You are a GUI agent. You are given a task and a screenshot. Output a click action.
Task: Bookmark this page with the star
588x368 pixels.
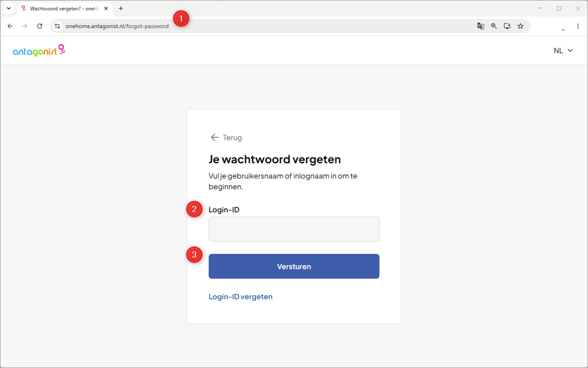pos(520,26)
